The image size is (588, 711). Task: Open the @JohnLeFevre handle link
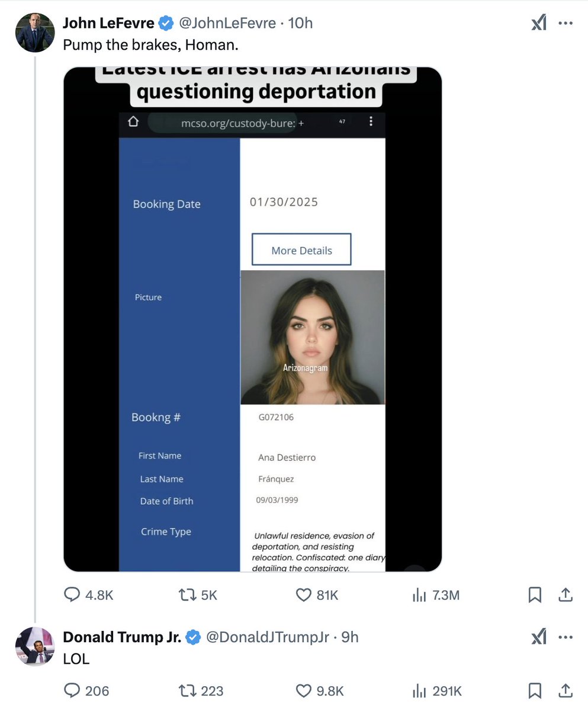tap(227, 23)
